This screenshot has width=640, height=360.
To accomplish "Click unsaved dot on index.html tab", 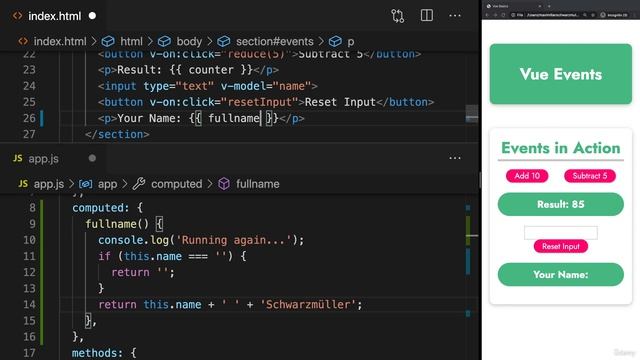I will [92, 16].
